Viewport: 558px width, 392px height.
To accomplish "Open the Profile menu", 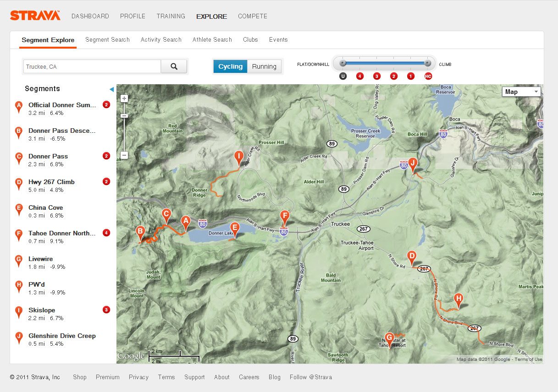I will click(133, 16).
